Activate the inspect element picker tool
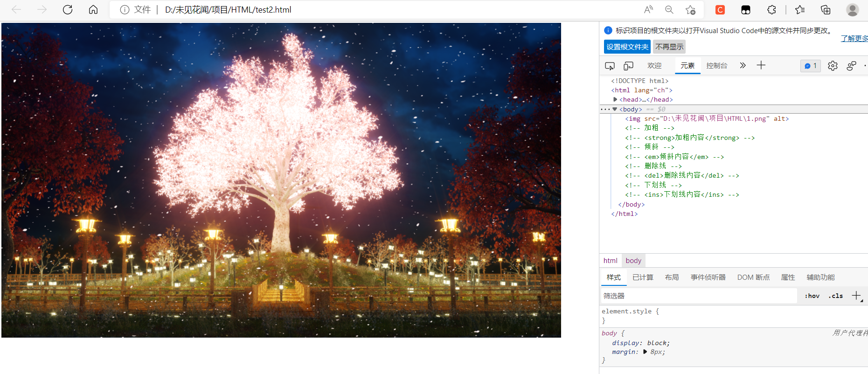This screenshot has height=374, width=868. [610, 66]
